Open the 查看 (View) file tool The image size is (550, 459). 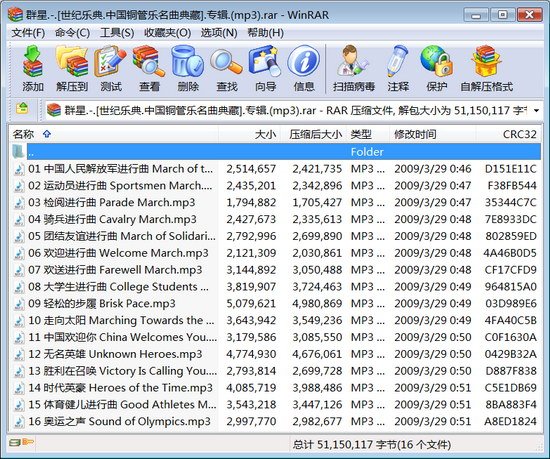[149, 68]
